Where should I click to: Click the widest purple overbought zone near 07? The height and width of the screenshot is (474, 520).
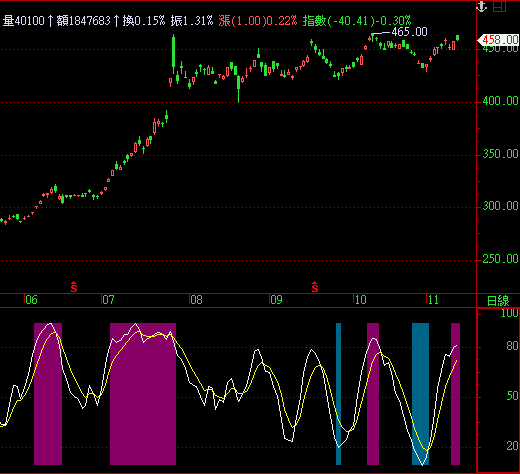click(143, 394)
